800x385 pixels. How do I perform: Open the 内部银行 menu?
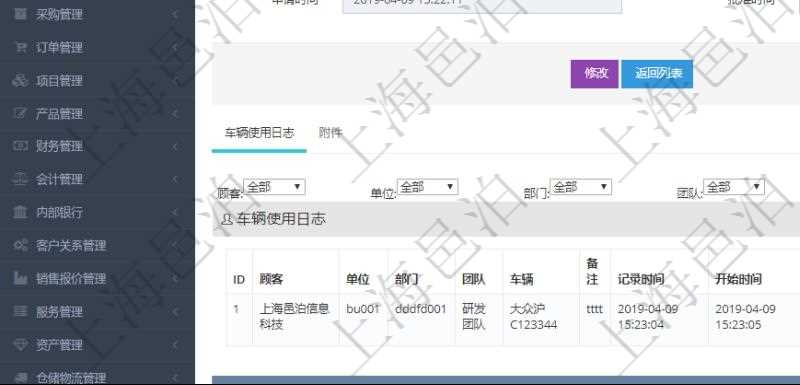pos(97,212)
